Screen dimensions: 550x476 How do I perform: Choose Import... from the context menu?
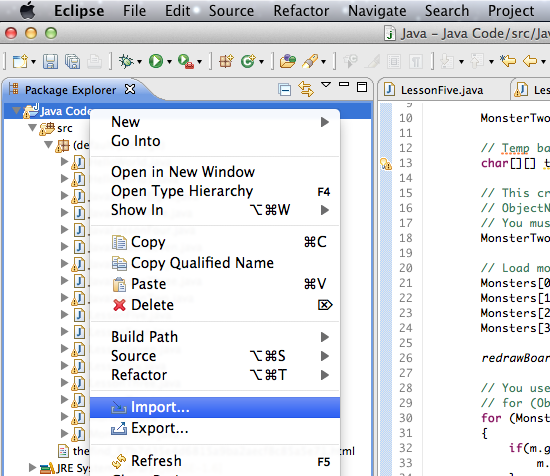pyautogui.click(x=215, y=407)
